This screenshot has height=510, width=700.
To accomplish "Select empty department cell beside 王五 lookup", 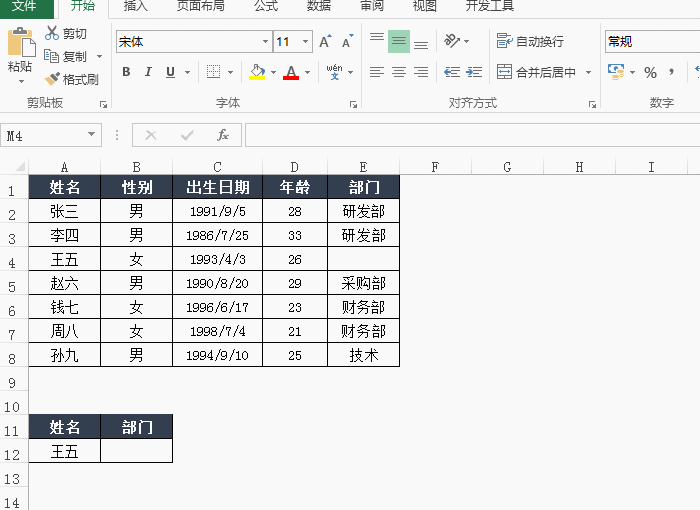I will point(137,451).
